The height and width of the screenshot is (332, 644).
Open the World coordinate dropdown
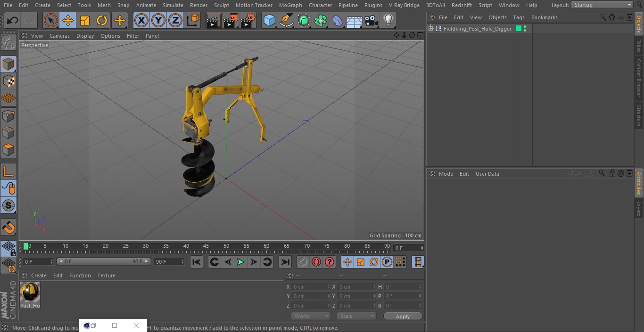point(311,316)
